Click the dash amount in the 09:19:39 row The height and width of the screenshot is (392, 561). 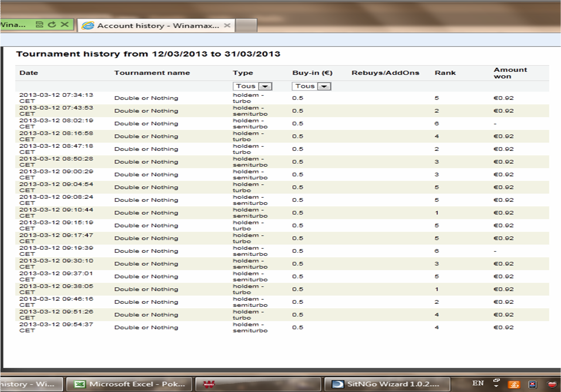(x=495, y=251)
